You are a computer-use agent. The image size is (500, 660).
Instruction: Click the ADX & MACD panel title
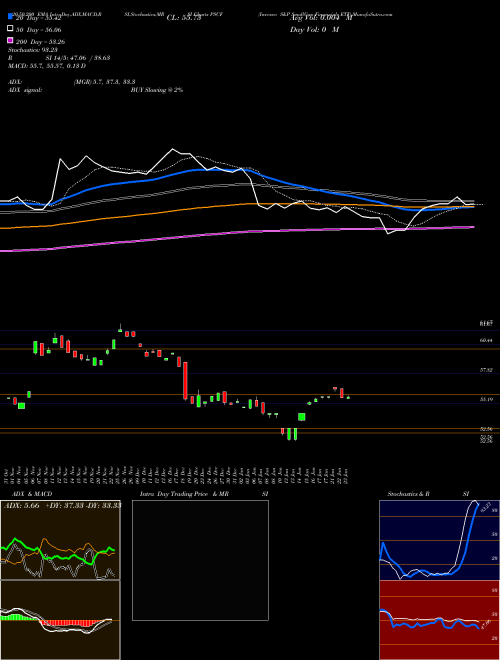pyautogui.click(x=32, y=494)
